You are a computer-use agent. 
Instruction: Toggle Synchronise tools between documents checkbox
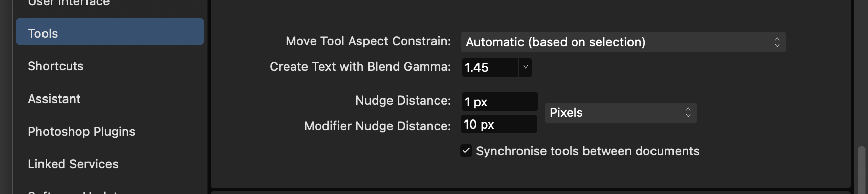point(466,151)
